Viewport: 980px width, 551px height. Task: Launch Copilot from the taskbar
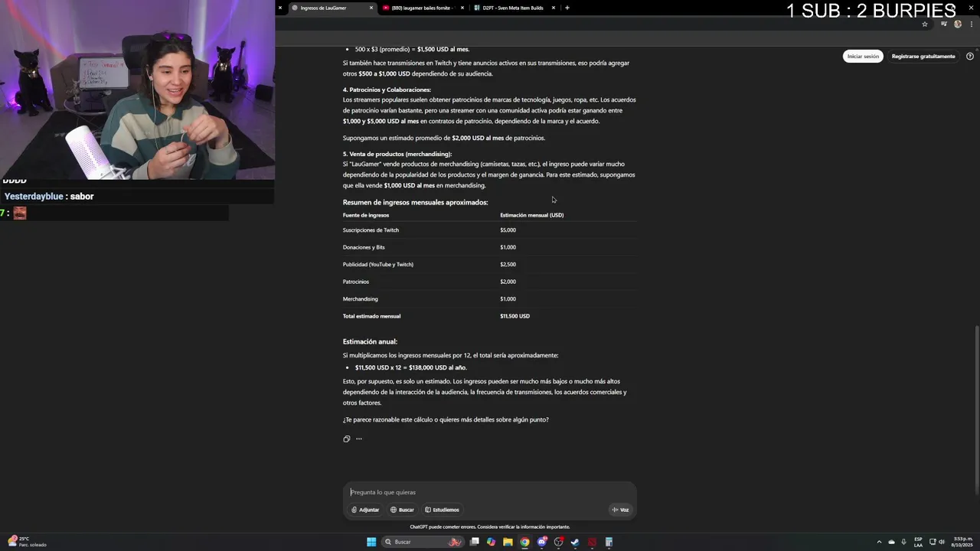tap(491, 542)
